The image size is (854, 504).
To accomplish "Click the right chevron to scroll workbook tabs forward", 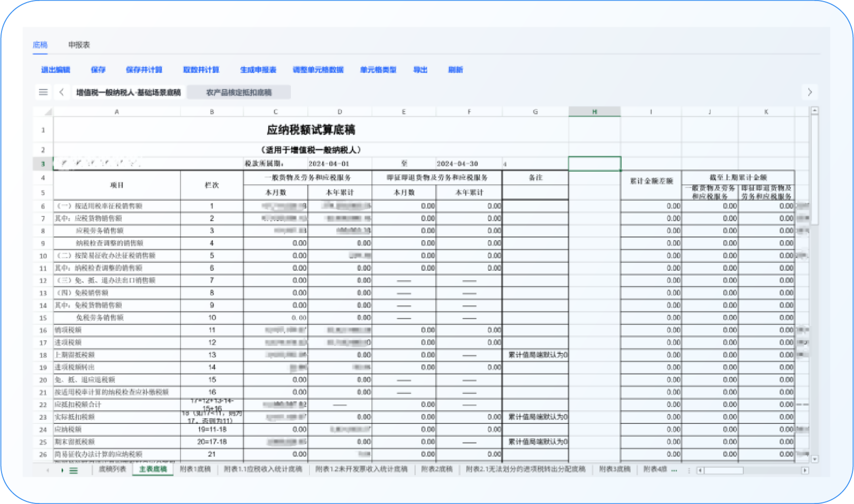I will [x=809, y=92].
